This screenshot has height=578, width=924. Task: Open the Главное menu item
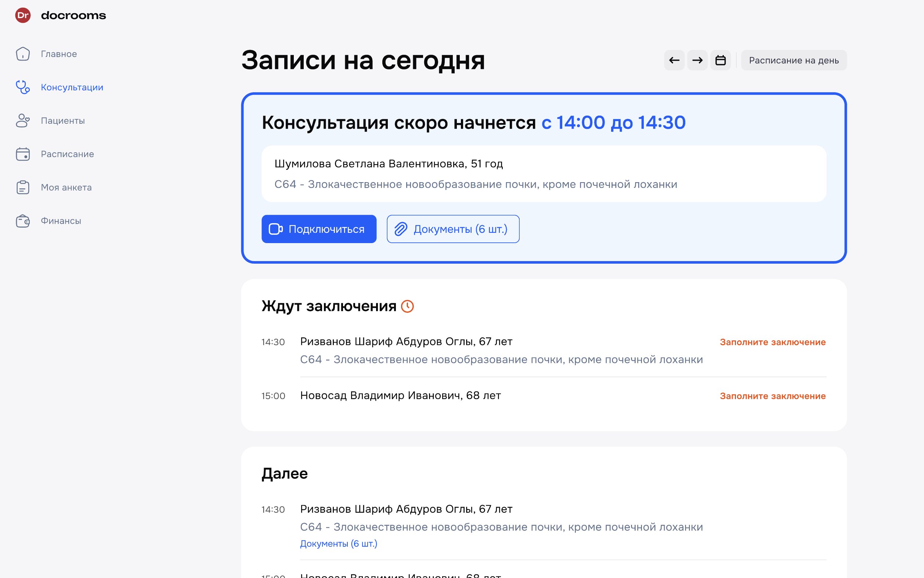coord(59,54)
